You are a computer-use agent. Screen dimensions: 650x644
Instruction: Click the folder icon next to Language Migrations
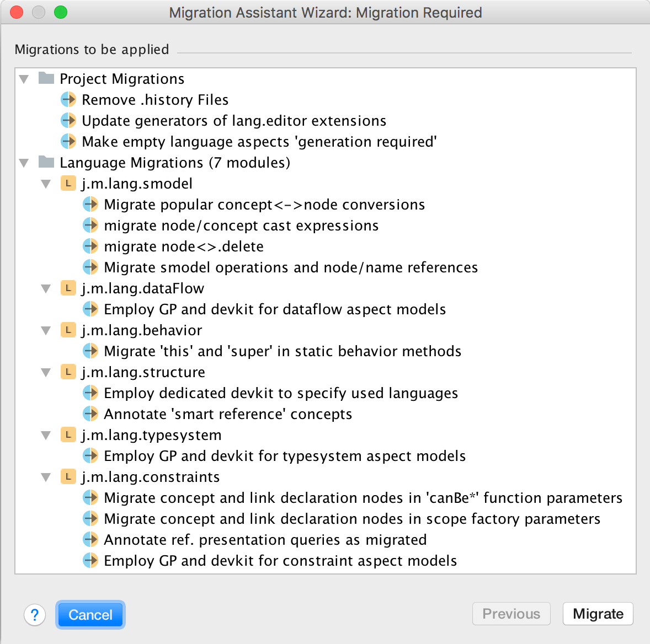[x=46, y=162]
